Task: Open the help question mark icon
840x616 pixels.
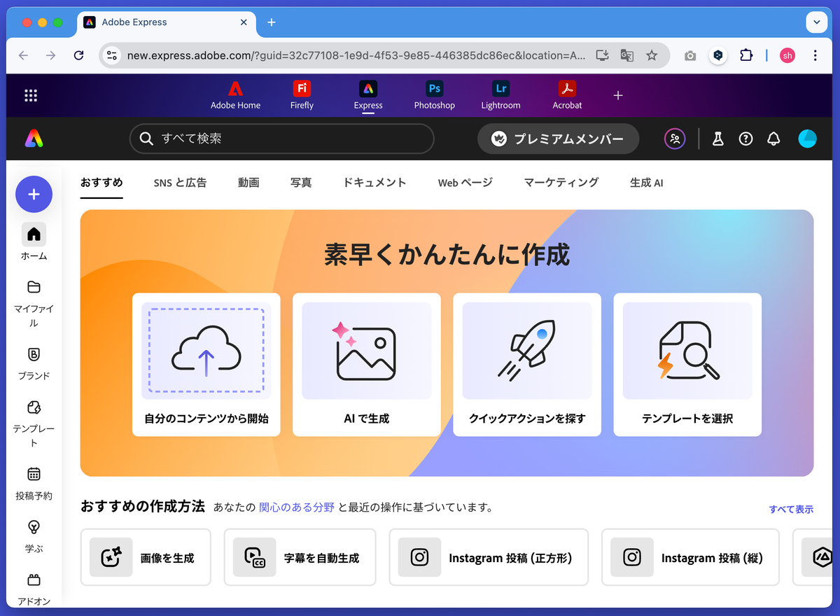Action: (745, 139)
